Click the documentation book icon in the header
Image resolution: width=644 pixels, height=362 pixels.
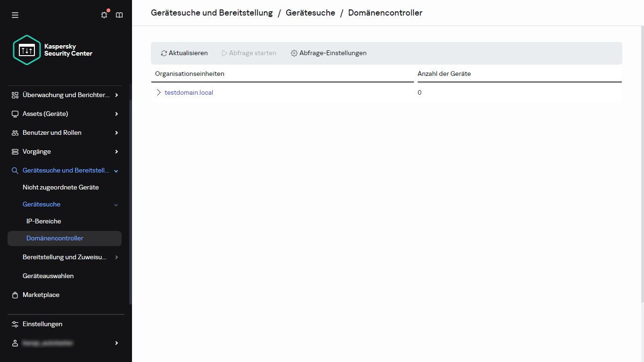[119, 15]
